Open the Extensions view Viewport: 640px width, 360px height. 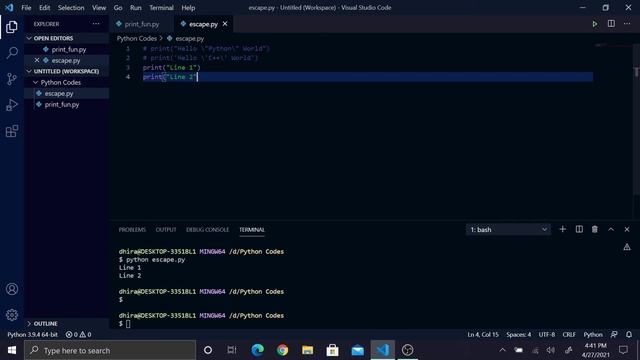[x=12, y=131]
